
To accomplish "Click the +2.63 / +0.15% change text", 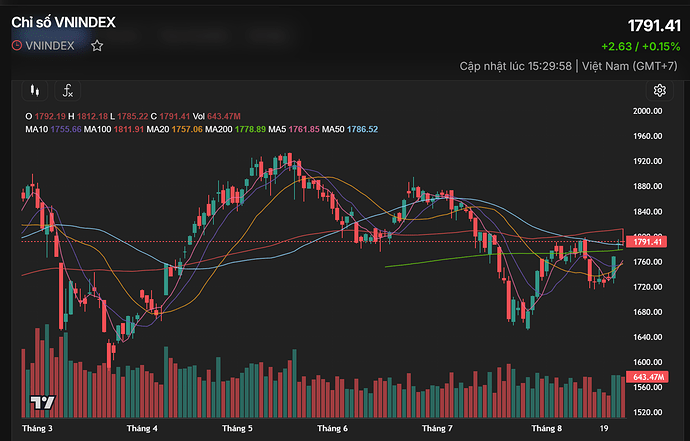I will point(641,47).
